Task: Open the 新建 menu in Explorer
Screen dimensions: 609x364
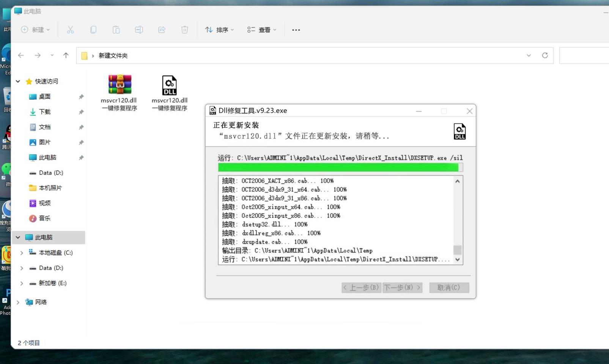Action: pyautogui.click(x=35, y=30)
